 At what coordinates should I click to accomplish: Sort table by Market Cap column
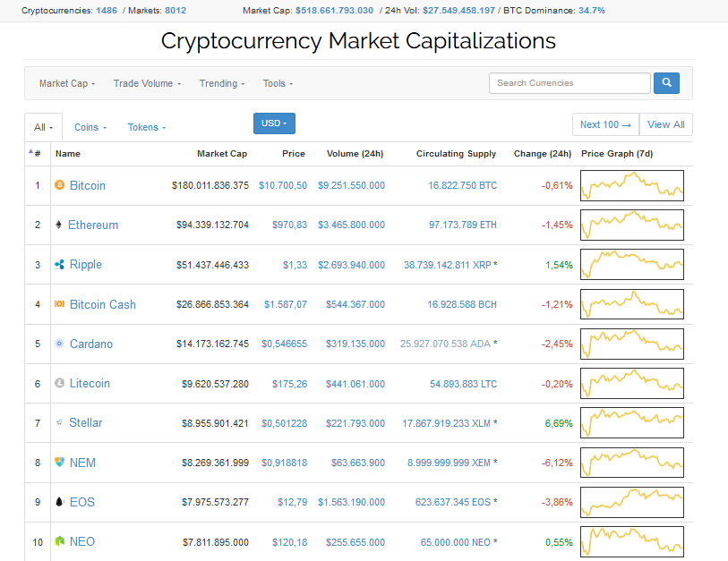point(222,154)
